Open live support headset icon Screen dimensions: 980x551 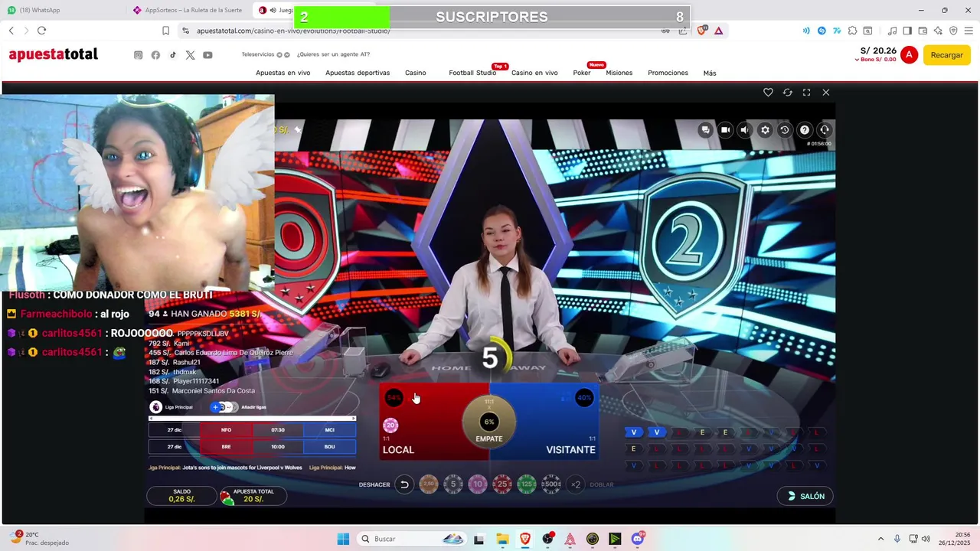[825, 130]
